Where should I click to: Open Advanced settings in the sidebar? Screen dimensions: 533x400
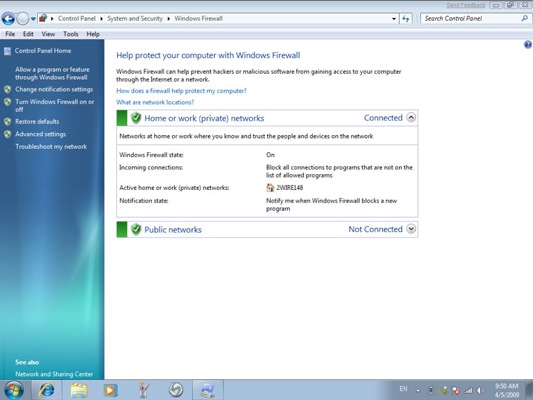click(40, 134)
